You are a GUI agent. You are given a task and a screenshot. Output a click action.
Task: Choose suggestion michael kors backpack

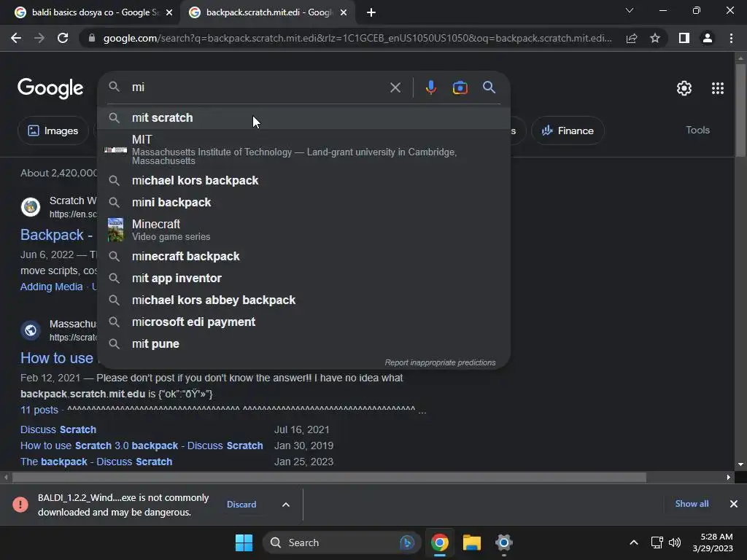tap(304, 181)
